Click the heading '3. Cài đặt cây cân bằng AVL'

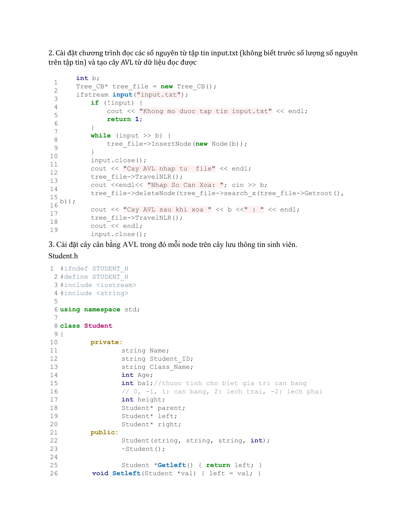pos(173,244)
